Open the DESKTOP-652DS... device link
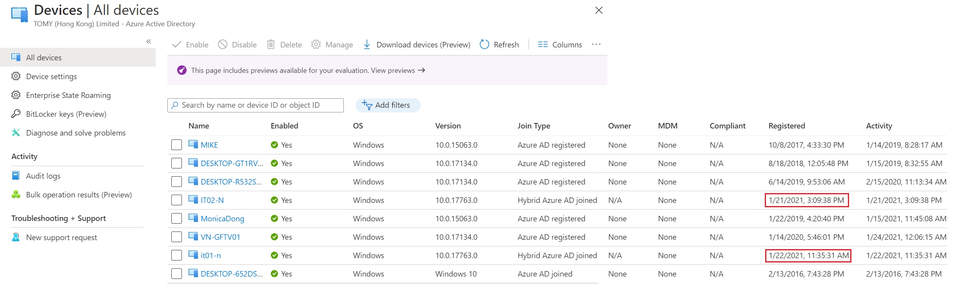The width and height of the screenshot is (980, 284). (x=232, y=274)
